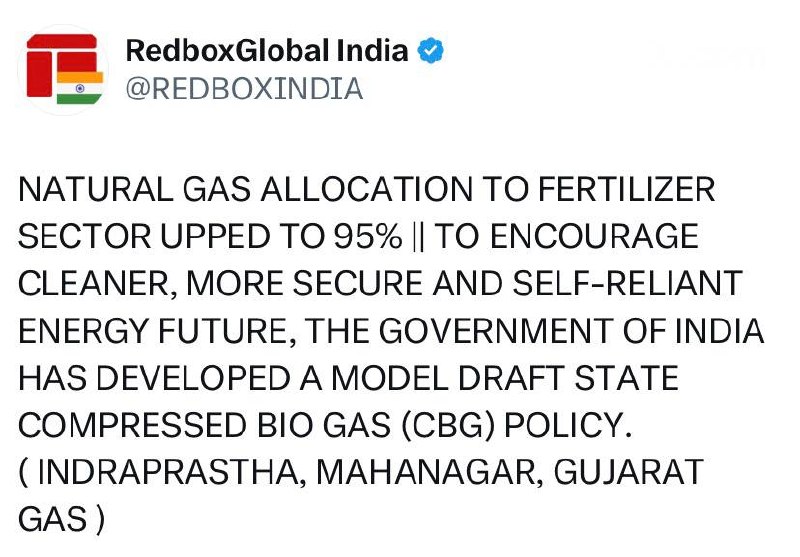This screenshot has height=557, width=800.
Task: Click the India flag in the avatar
Action: click(80, 87)
